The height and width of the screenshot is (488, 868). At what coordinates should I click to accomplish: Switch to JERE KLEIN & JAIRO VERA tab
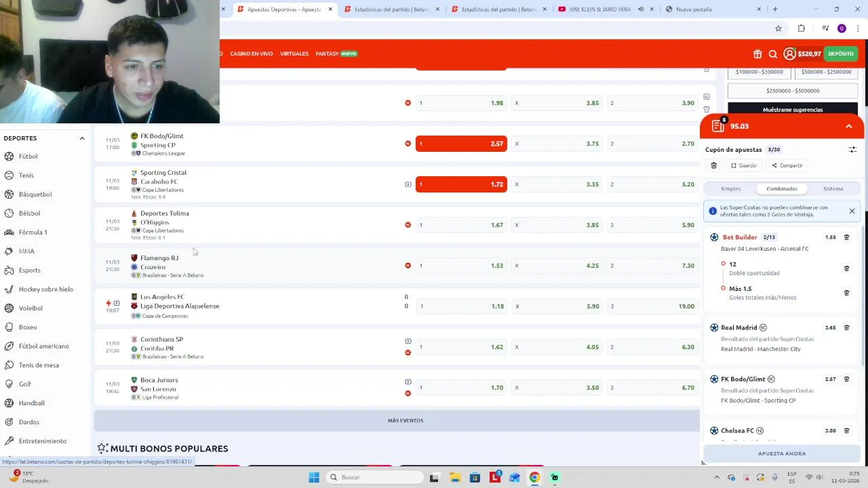click(x=606, y=9)
